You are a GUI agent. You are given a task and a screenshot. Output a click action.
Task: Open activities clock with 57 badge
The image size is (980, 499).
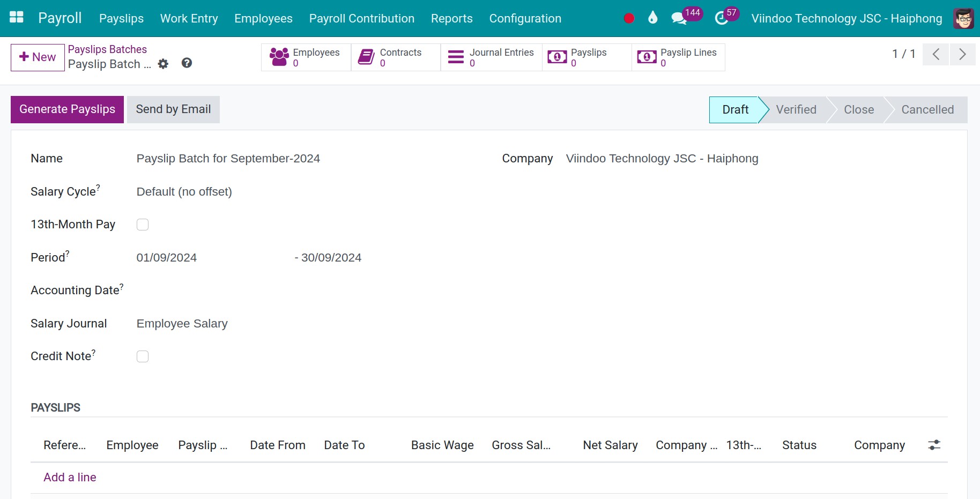pos(726,17)
